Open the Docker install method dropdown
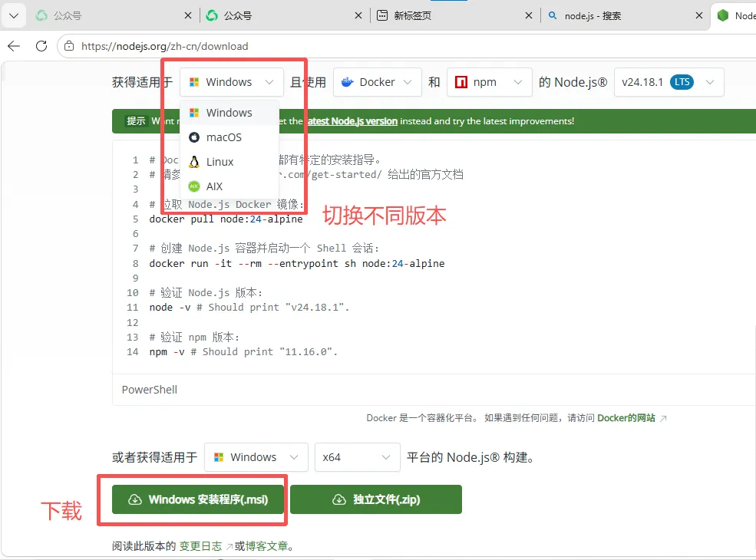Image resolution: width=756 pixels, height=560 pixels. tap(377, 82)
